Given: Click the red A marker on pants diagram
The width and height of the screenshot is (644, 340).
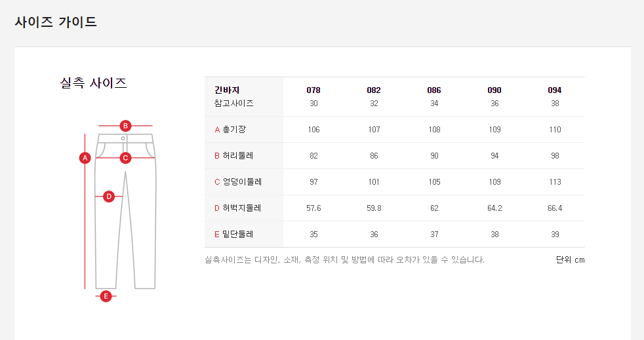Looking at the screenshot, I should 84,157.
